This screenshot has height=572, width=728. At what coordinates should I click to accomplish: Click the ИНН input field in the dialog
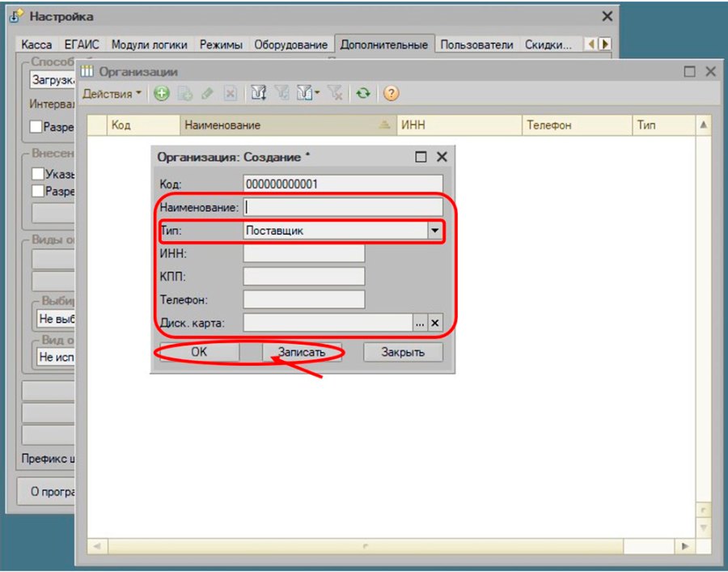304,253
